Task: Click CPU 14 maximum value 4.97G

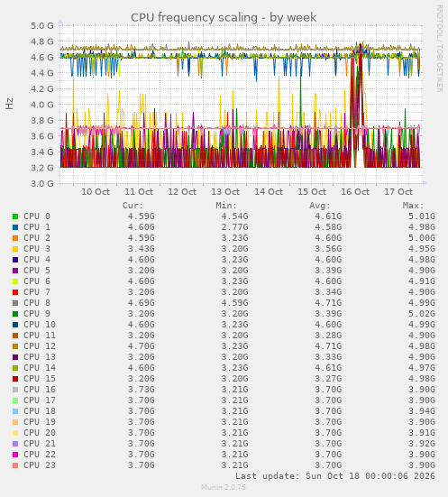Action: click(x=422, y=368)
